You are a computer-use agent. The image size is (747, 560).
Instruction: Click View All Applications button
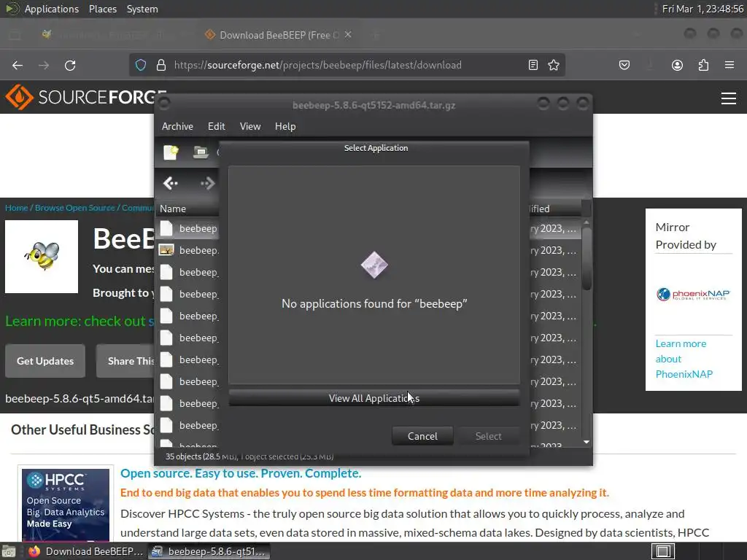pyautogui.click(x=374, y=398)
